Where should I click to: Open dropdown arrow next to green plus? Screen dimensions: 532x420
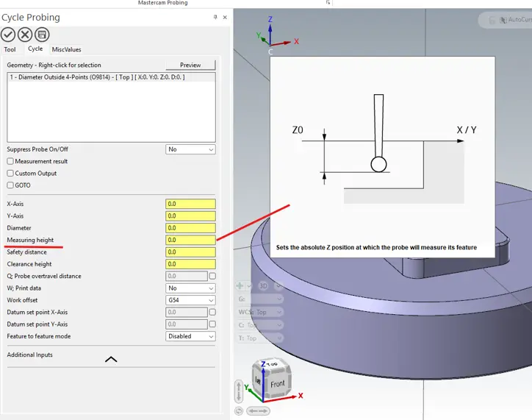(x=249, y=286)
